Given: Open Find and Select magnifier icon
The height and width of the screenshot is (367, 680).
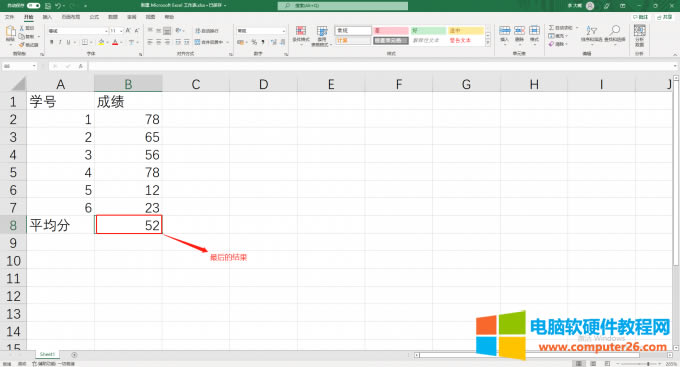Looking at the screenshot, I should tap(615, 30).
